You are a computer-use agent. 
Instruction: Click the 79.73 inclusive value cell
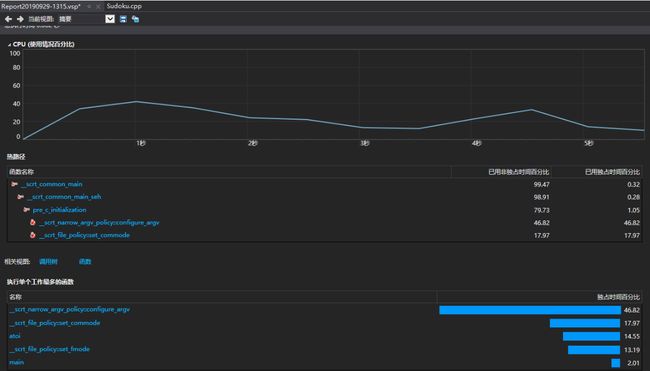[x=541, y=210]
